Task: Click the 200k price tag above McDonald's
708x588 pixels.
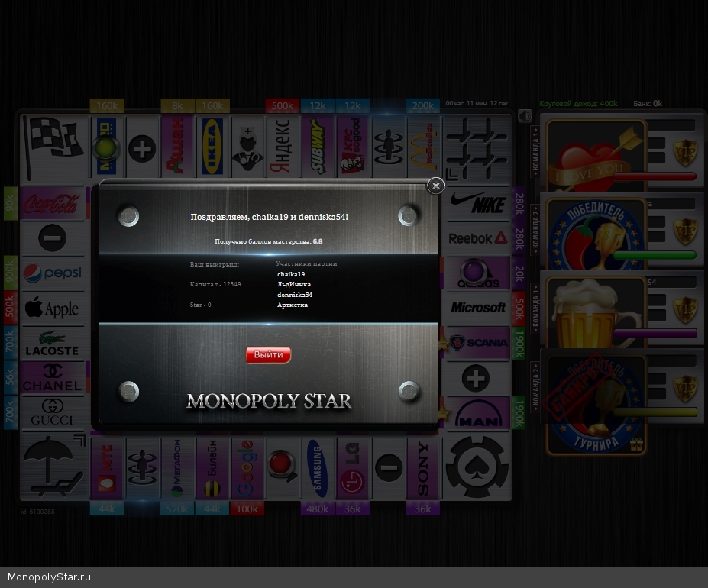Action: pos(423,105)
